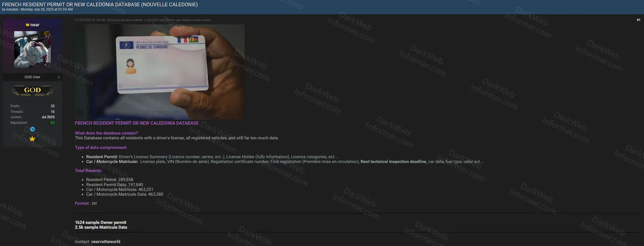Click the gold crown award icon below Telegram

pos(33,139)
